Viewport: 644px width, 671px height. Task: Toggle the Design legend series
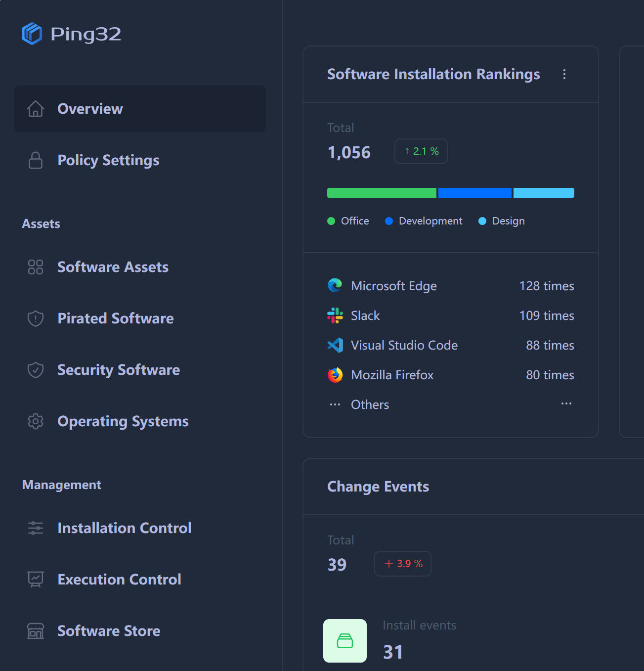point(502,221)
